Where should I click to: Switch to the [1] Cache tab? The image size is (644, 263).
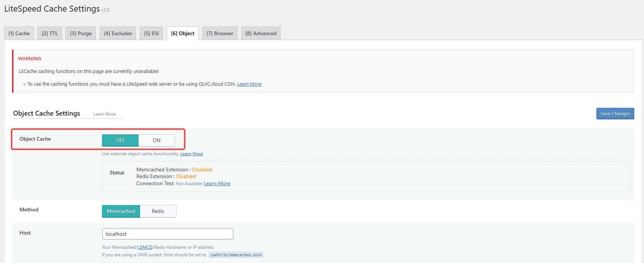click(19, 33)
